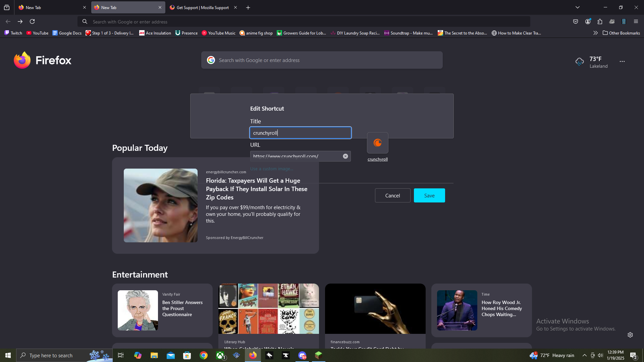Viewport: 644px width, 362px height.
Task: Open the taskbar clock and date
Action: click(615, 355)
